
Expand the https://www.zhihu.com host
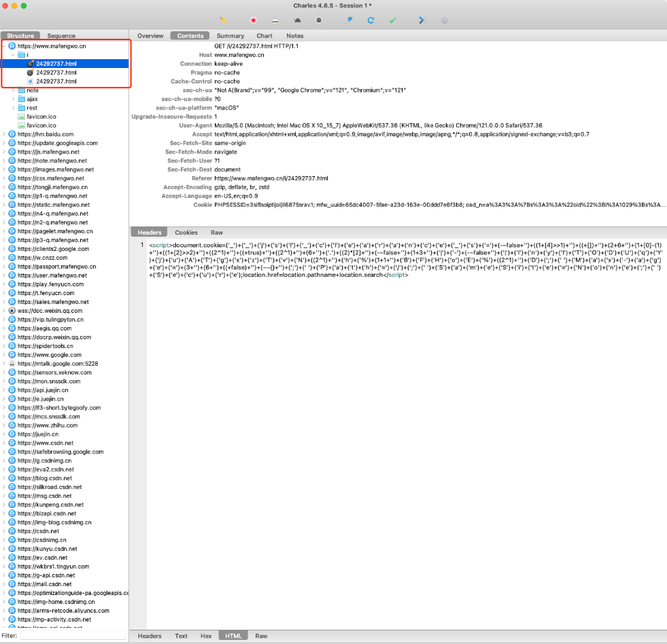tap(4, 425)
